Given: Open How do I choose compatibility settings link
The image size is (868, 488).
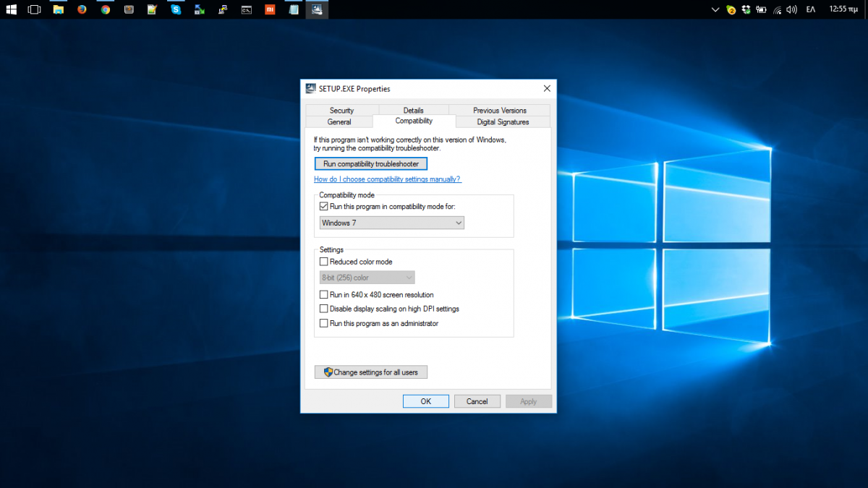Looking at the screenshot, I should pos(388,179).
